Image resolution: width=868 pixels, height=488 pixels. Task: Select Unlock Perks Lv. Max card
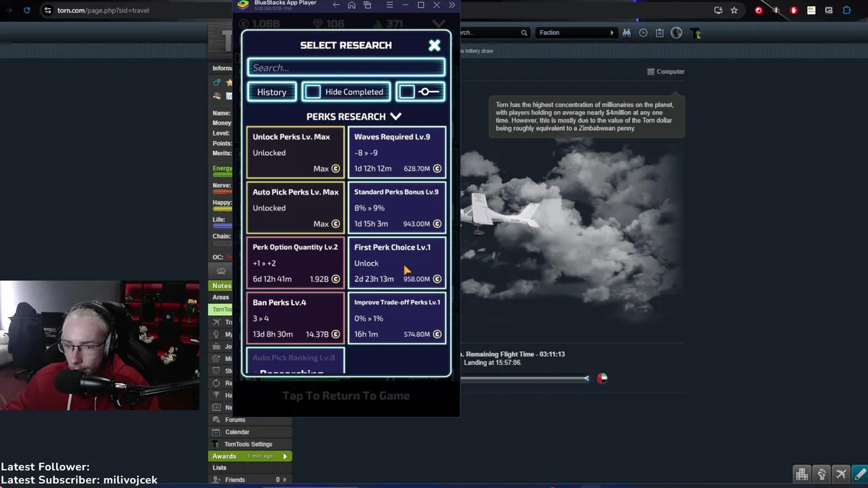(296, 152)
